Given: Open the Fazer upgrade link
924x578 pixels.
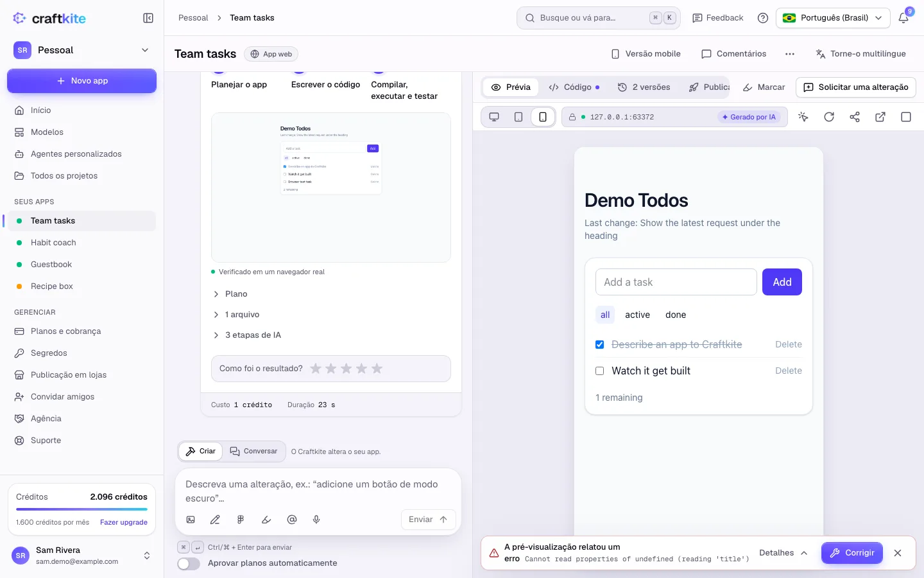Looking at the screenshot, I should 124,523.
